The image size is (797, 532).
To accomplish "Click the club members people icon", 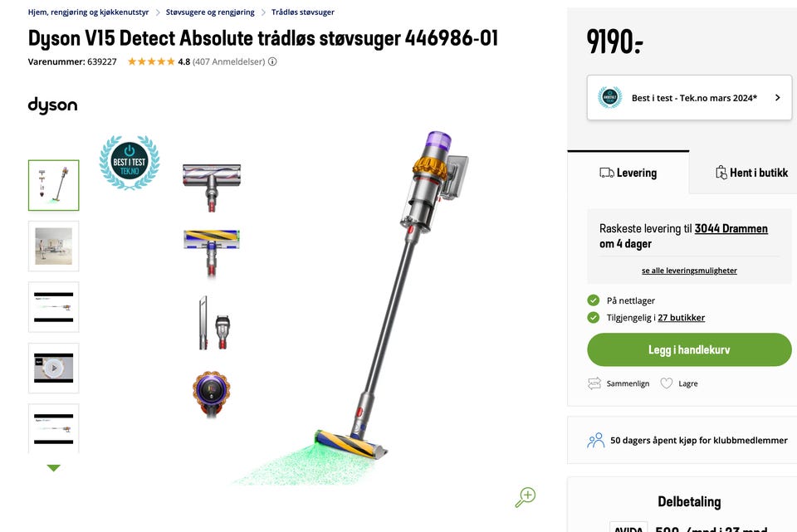I will pos(596,440).
